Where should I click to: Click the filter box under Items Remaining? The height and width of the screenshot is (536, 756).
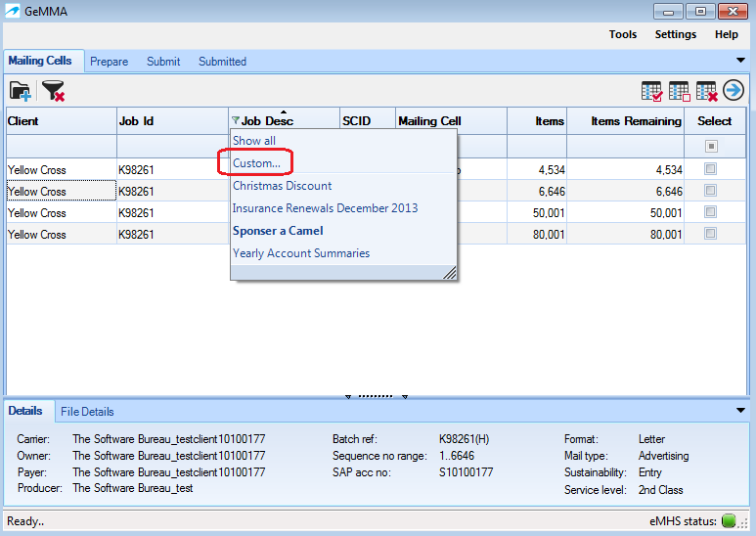coord(625,146)
